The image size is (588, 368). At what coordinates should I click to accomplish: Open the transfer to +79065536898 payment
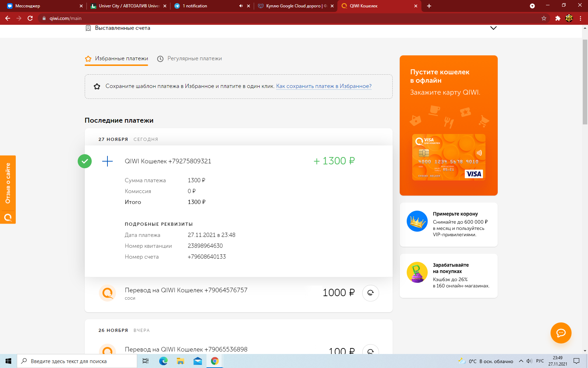click(x=186, y=349)
